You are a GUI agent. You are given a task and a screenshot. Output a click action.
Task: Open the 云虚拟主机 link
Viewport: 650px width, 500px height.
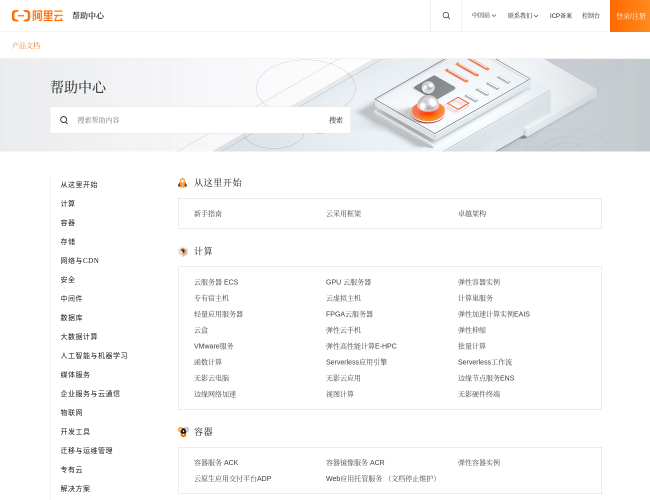[343, 298]
